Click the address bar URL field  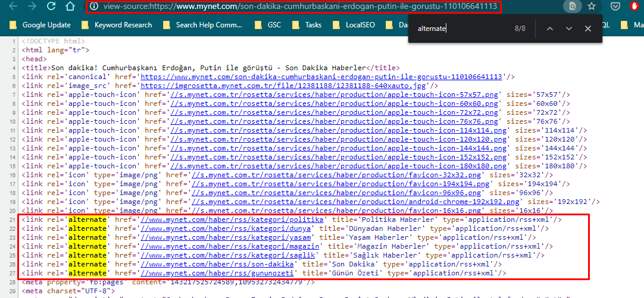click(x=300, y=6)
